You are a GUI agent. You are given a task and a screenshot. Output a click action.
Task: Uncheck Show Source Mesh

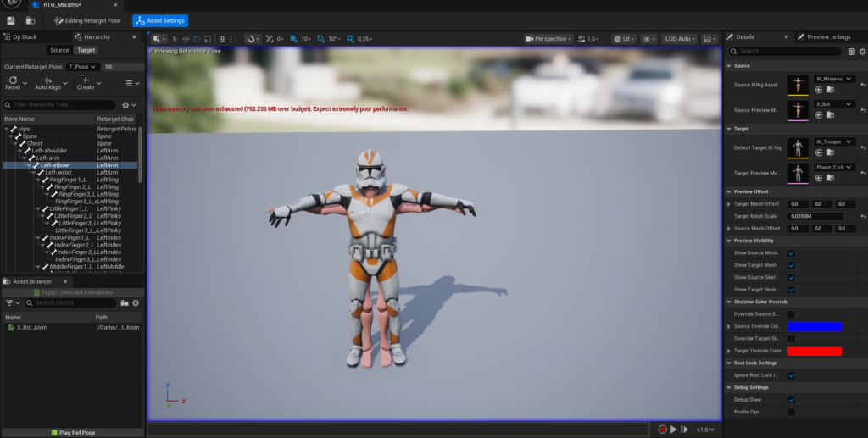[x=791, y=253]
